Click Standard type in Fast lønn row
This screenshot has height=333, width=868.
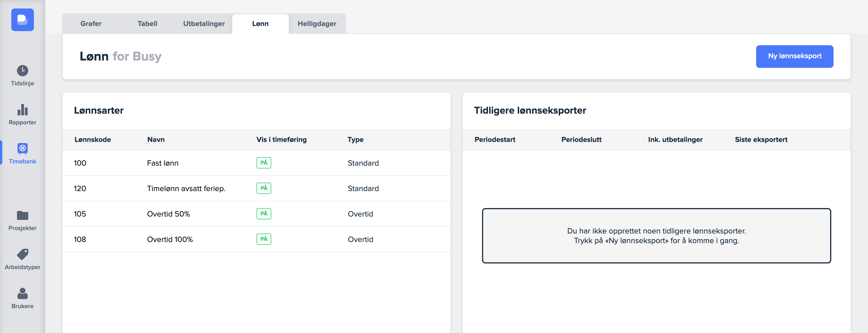(x=363, y=163)
